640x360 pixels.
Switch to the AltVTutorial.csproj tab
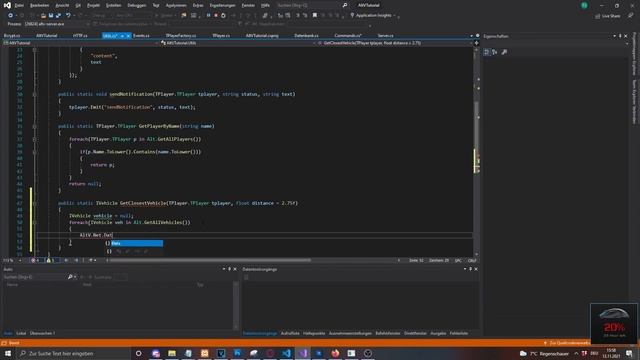[262, 36]
